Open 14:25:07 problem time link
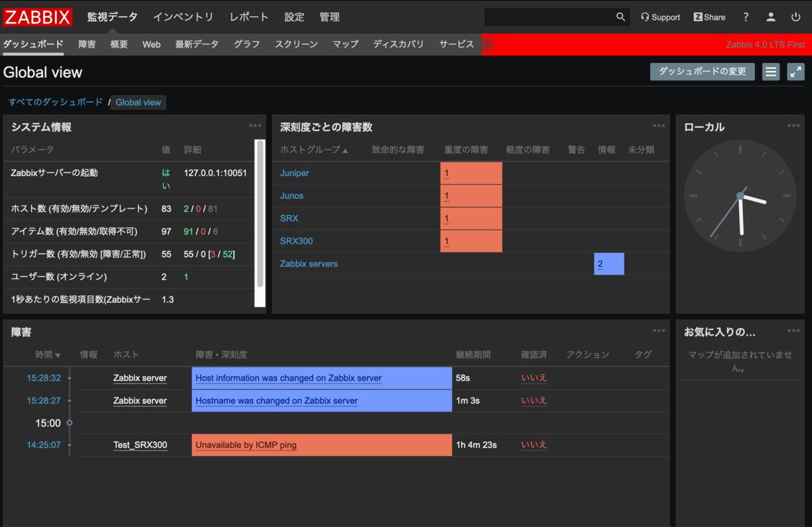The image size is (812, 527). (44, 445)
